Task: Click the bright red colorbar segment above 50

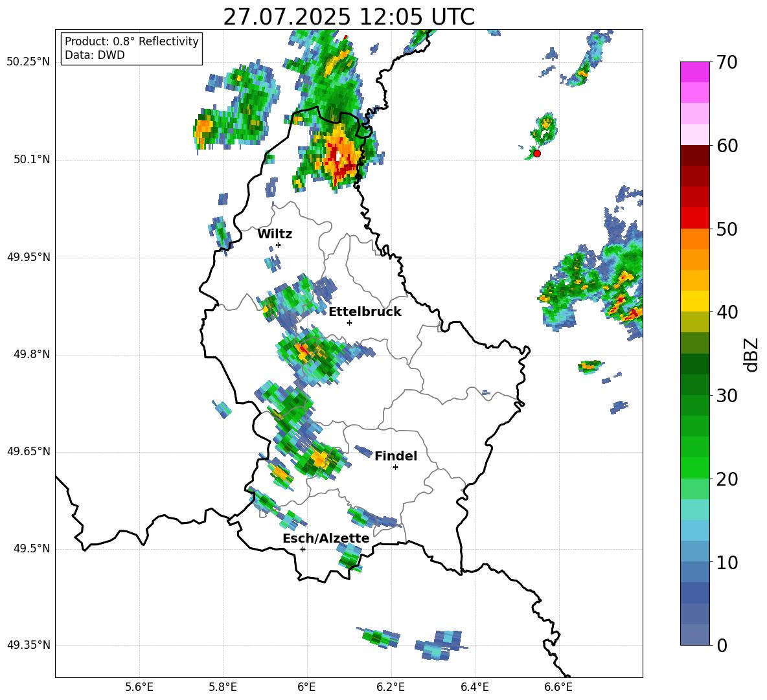Action: click(694, 218)
